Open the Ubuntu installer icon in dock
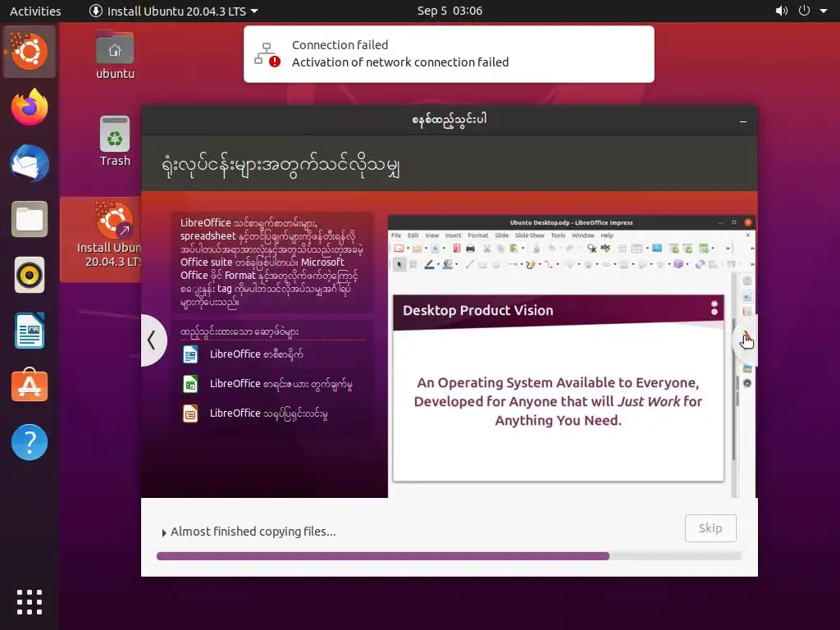Screen dimensions: 840x630 click(x=30, y=52)
